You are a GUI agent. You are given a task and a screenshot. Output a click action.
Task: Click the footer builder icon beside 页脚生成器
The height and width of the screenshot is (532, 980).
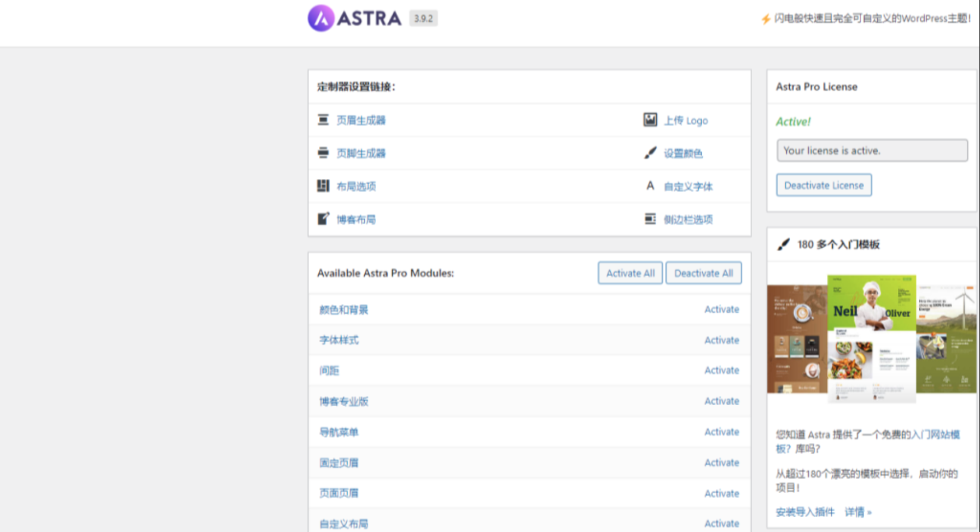pos(323,153)
